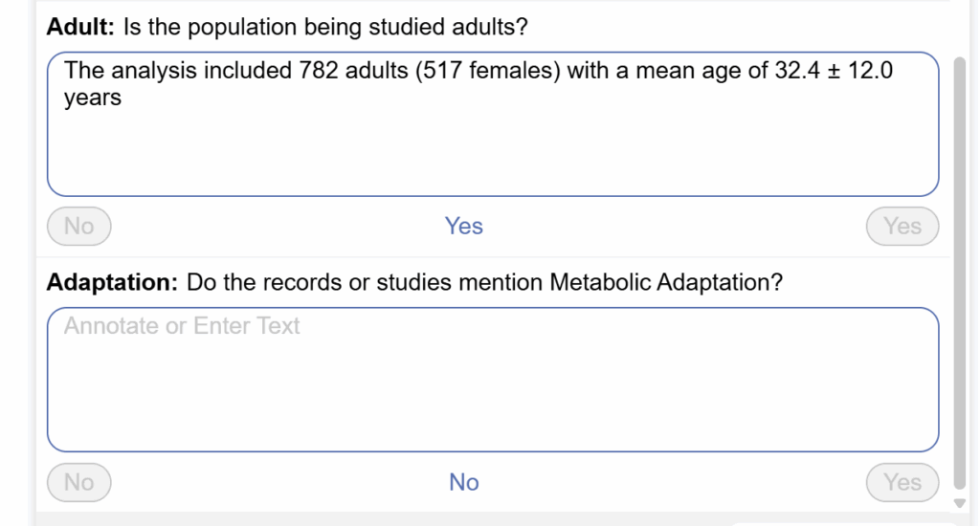Click the blue Yes answer under Adult
The height and width of the screenshot is (526, 980).
(x=464, y=227)
